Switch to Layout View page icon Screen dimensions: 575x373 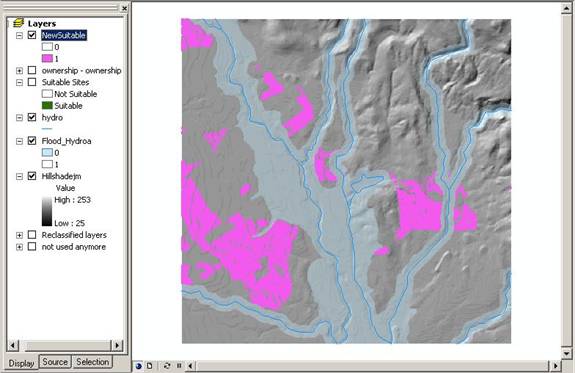pyautogui.click(x=150, y=366)
